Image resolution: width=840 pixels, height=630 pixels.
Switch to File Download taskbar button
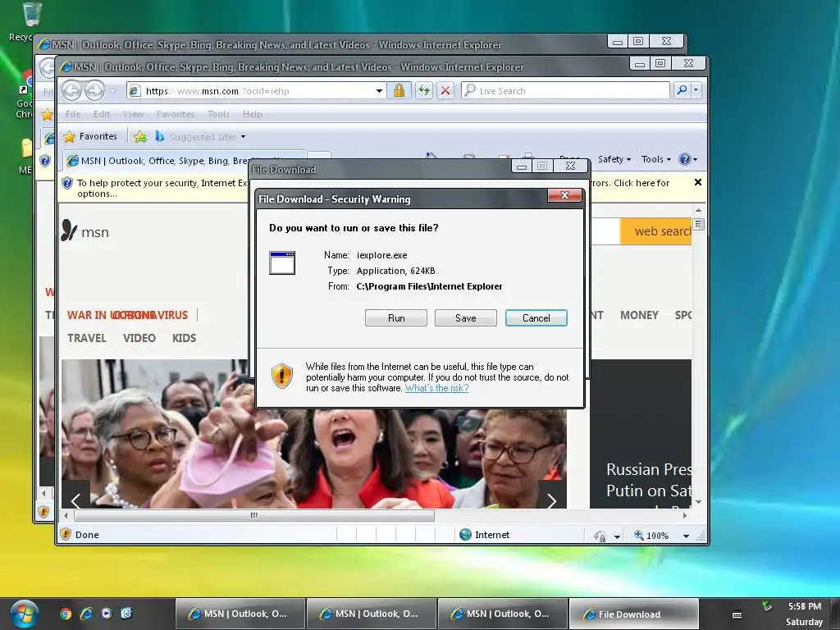[634, 614]
